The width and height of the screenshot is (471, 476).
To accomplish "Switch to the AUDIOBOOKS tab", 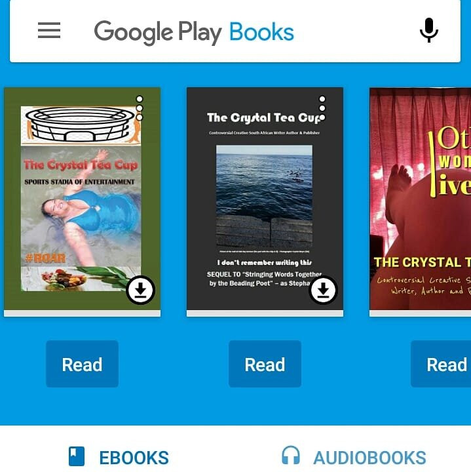I will coord(354,456).
